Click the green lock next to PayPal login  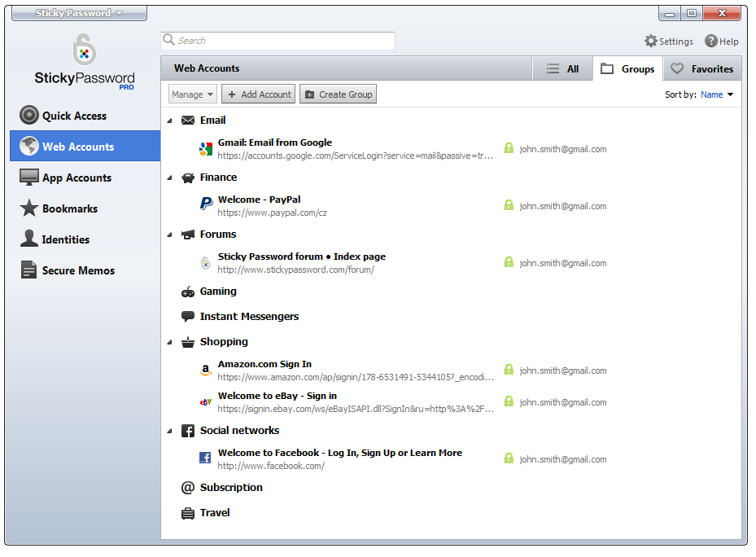click(x=509, y=205)
